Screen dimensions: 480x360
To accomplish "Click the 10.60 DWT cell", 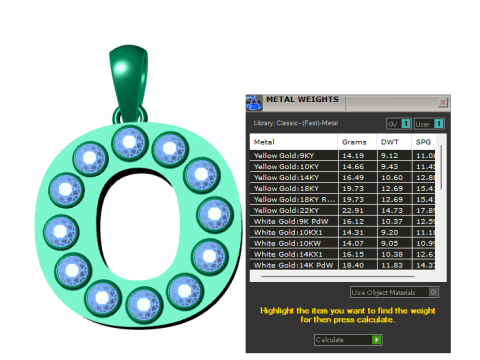I will click(395, 178).
